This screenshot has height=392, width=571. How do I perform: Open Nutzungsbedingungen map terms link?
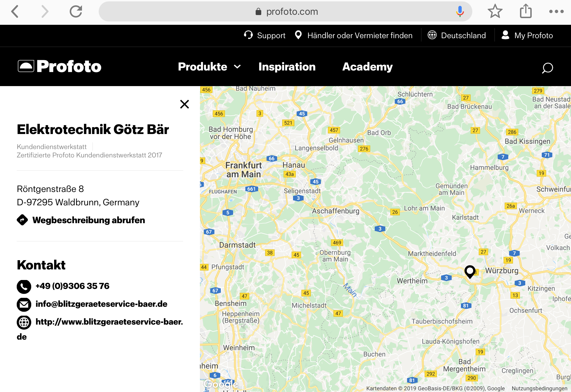[539, 388]
